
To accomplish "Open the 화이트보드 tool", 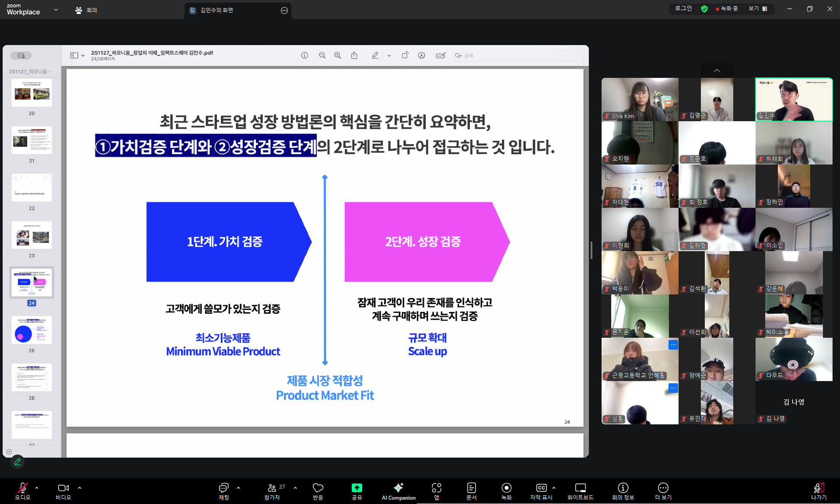I will [x=580, y=490].
